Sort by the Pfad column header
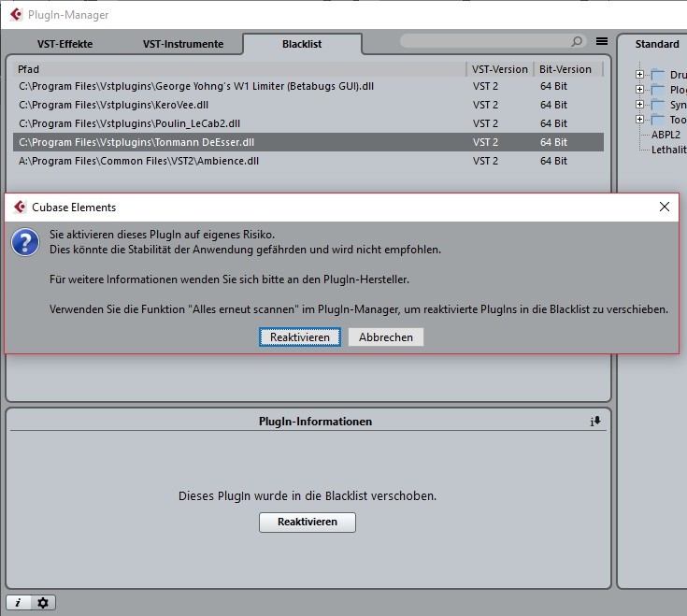 coord(240,69)
